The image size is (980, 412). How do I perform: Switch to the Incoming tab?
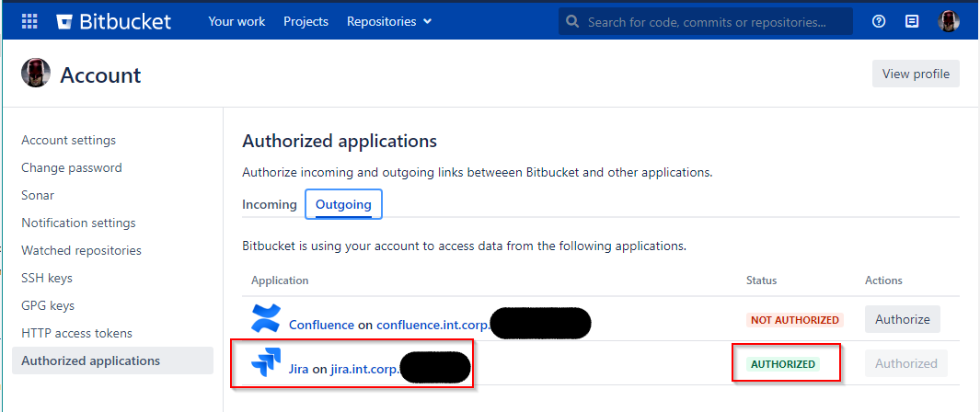(x=269, y=204)
